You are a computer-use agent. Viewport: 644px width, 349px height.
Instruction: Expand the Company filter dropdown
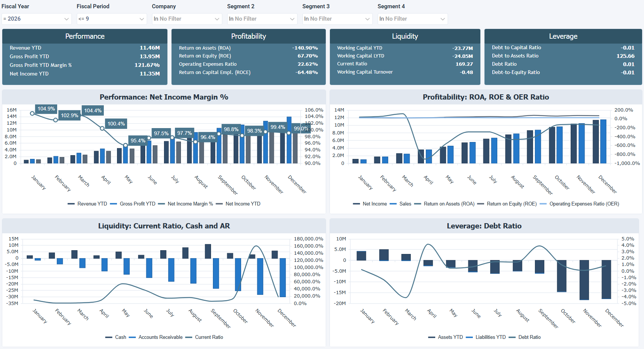point(187,19)
